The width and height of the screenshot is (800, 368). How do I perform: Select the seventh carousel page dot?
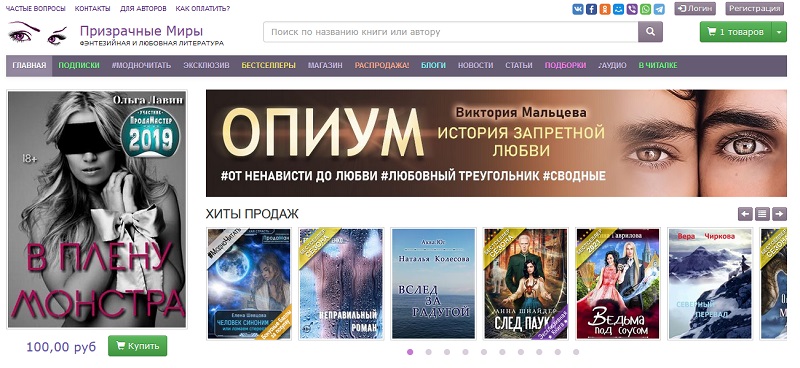(x=520, y=352)
